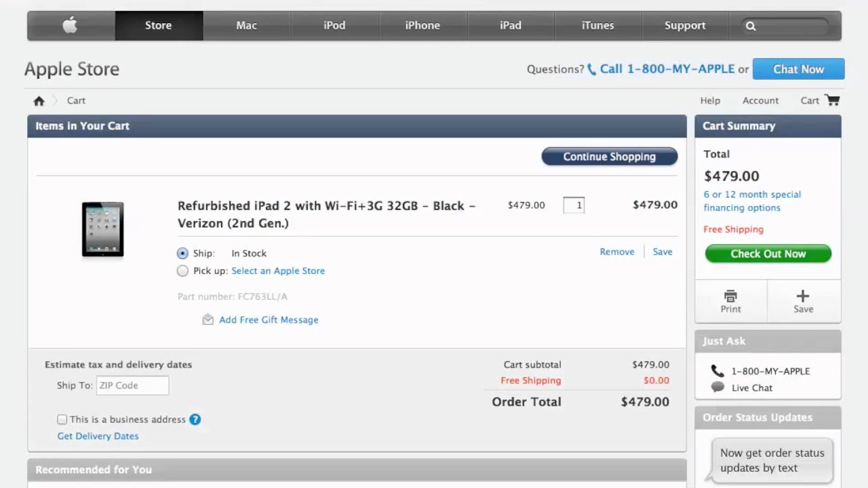Click Remove link for the iPad item

(616, 251)
